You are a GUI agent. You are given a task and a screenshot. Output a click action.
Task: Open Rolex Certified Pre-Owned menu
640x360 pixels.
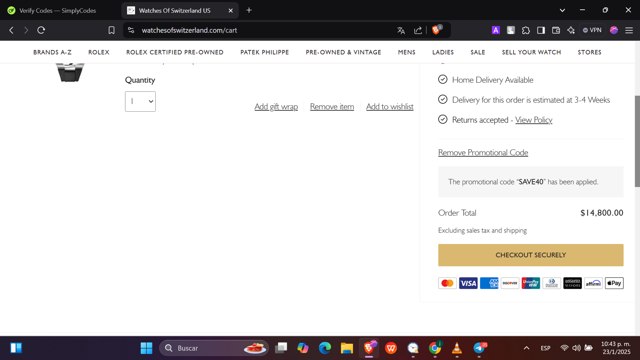click(x=175, y=52)
